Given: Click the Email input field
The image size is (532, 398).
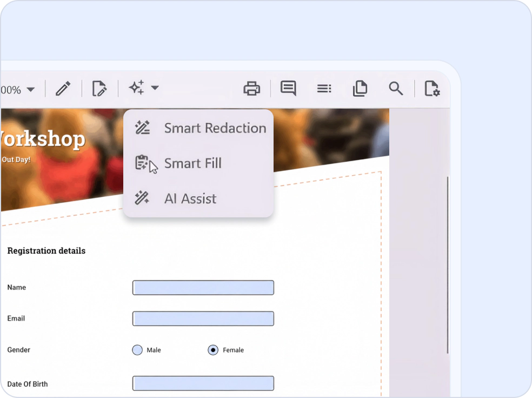Looking at the screenshot, I should click(203, 319).
